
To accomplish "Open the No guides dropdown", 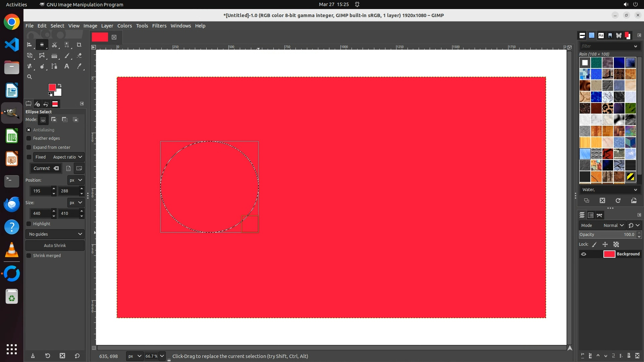I will tap(55, 234).
